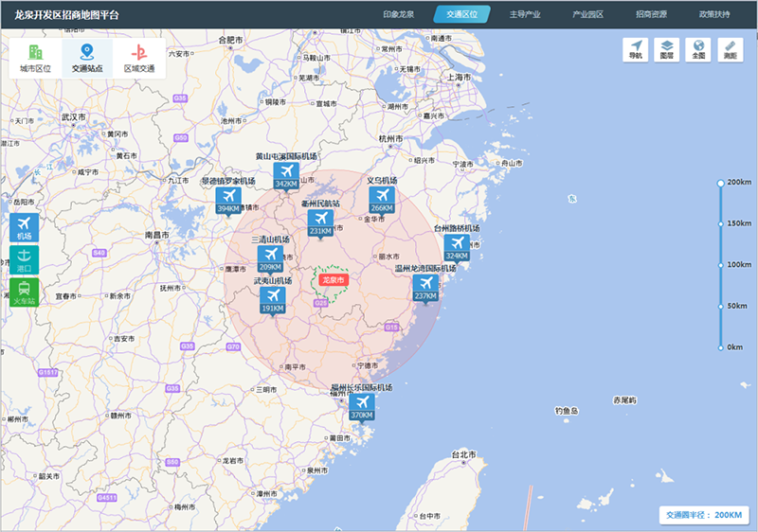Click the 黄山屯溪国际机场 airport marker
Viewport: 758px width, 532px height.
[x=286, y=175]
